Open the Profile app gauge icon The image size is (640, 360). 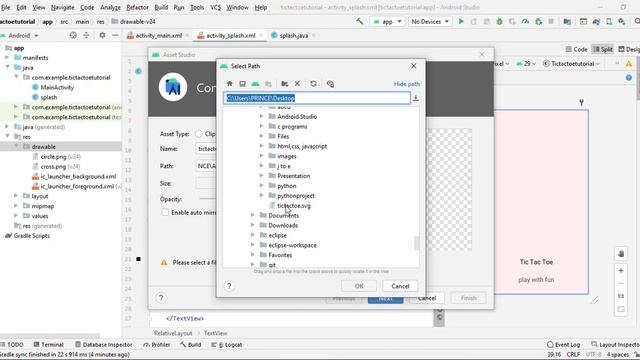click(525, 21)
